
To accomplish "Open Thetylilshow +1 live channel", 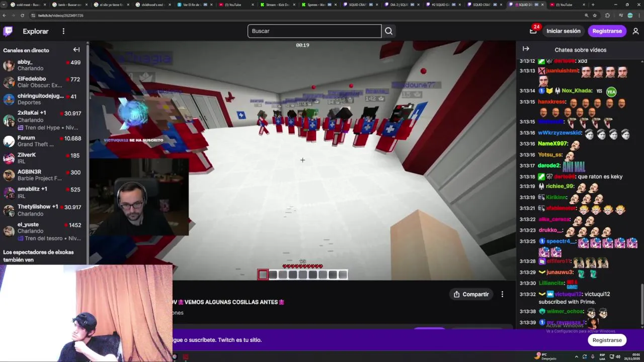I will point(44,210).
